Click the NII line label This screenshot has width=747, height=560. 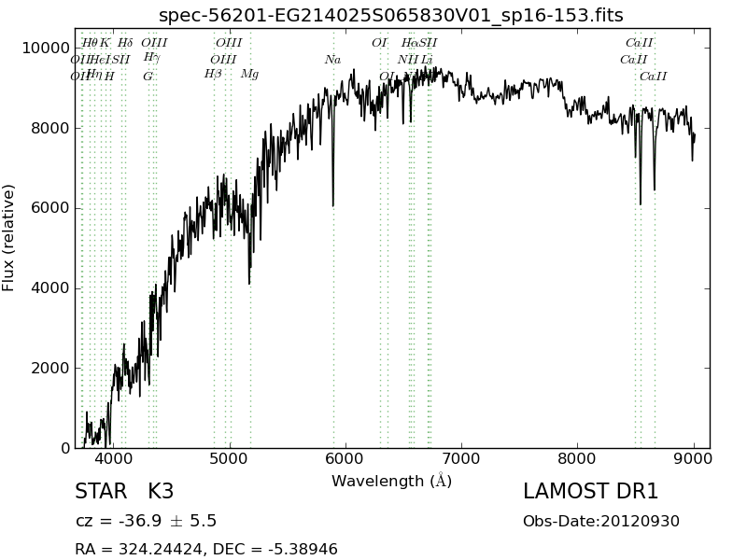pyautogui.click(x=408, y=60)
